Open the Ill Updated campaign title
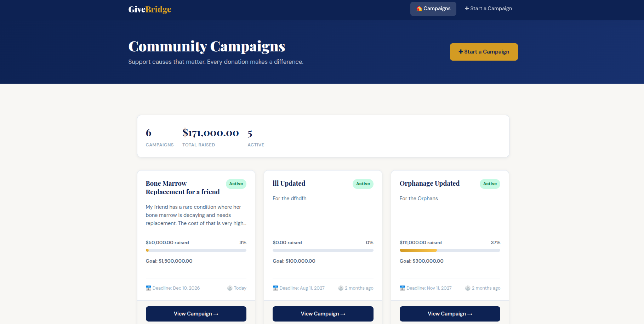This screenshot has width=644, height=324. [289, 183]
